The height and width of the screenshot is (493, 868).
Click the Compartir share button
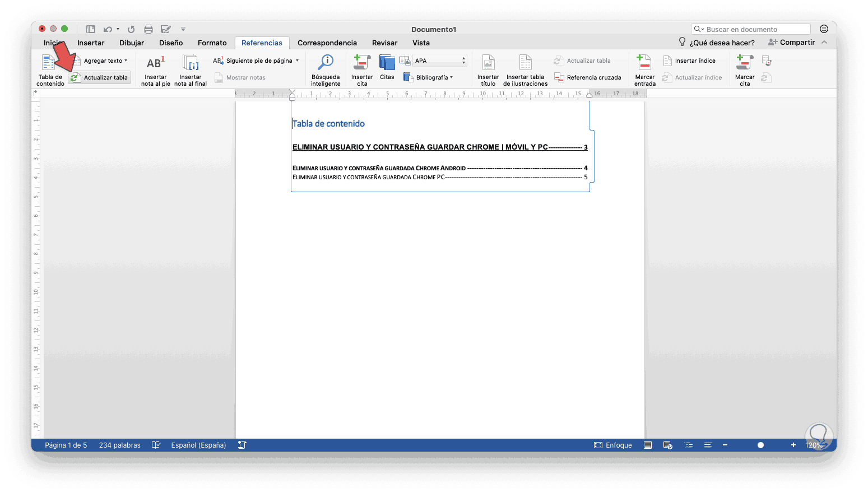click(x=791, y=43)
